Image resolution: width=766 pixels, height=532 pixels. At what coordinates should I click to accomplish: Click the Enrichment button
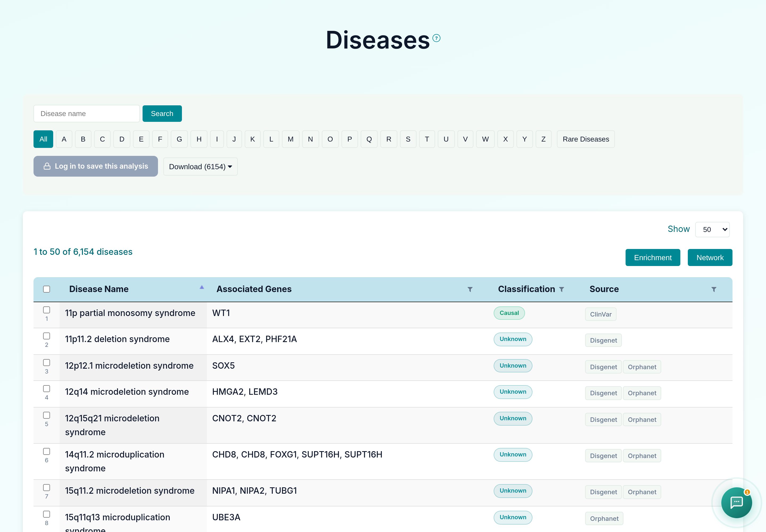653,257
